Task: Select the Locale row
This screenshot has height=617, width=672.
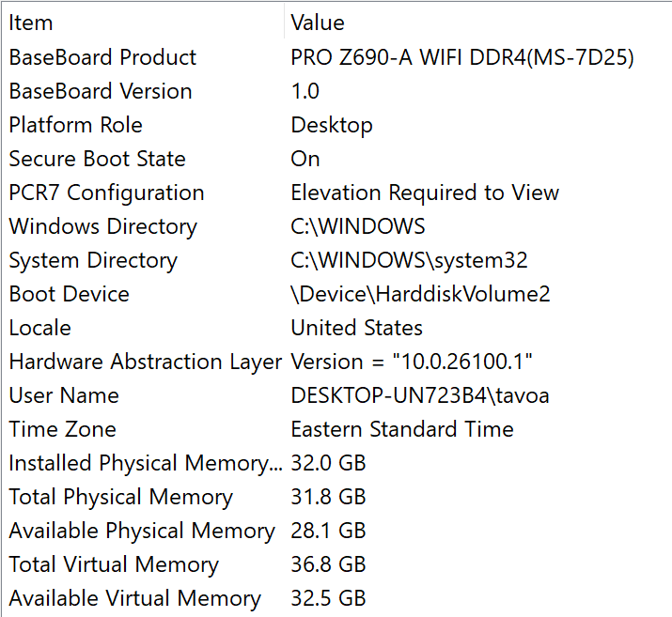Action: click(x=39, y=328)
